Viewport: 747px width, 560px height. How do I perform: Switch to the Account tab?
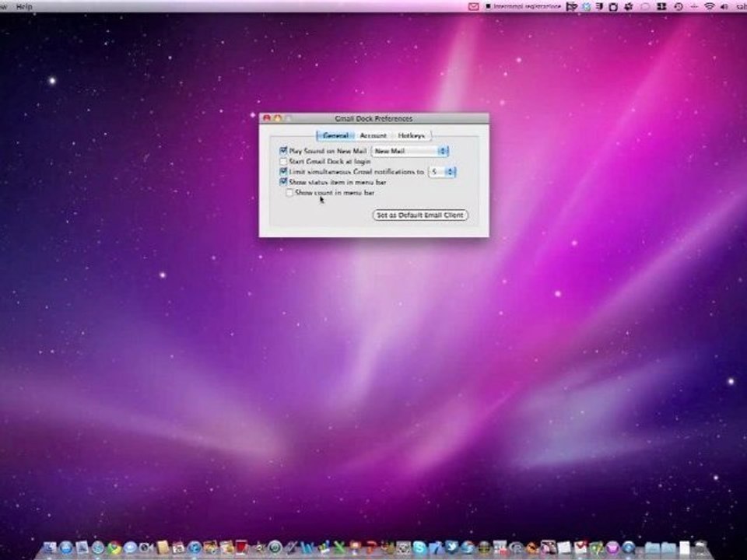point(373,135)
